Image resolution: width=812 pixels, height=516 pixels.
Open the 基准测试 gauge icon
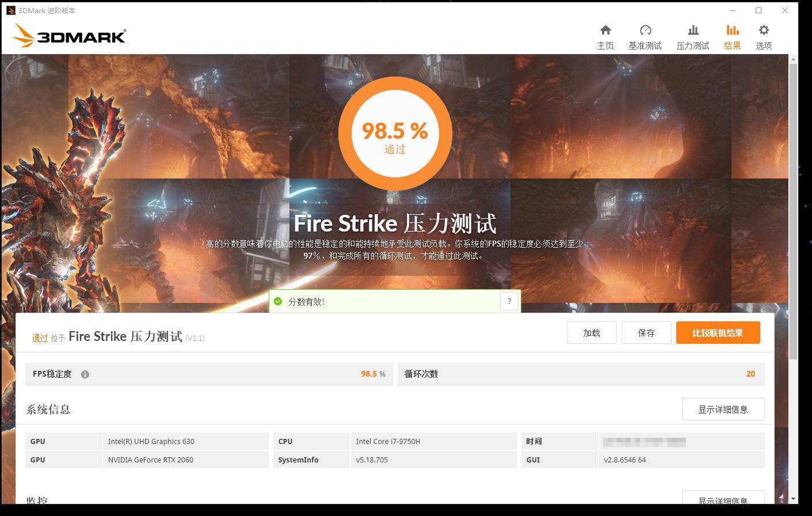(645, 30)
